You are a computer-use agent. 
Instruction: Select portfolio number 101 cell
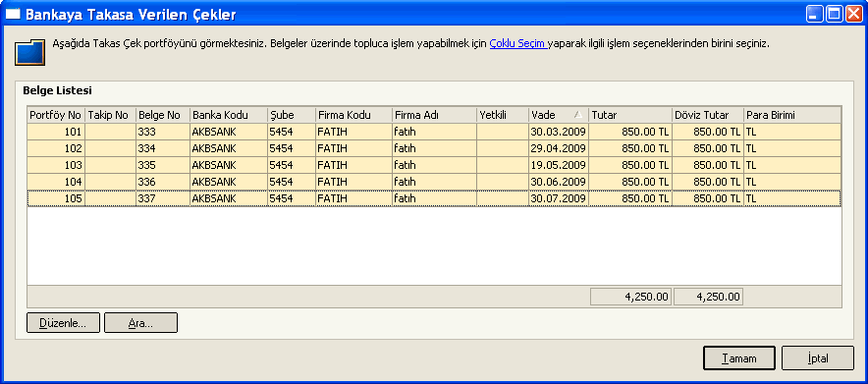tap(56, 132)
